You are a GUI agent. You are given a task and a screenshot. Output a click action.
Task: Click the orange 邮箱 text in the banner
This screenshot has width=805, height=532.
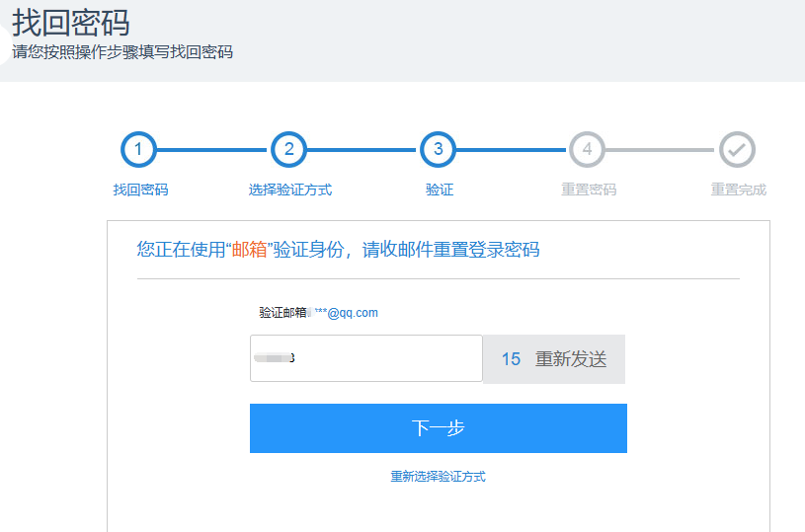(x=248, y=250)
